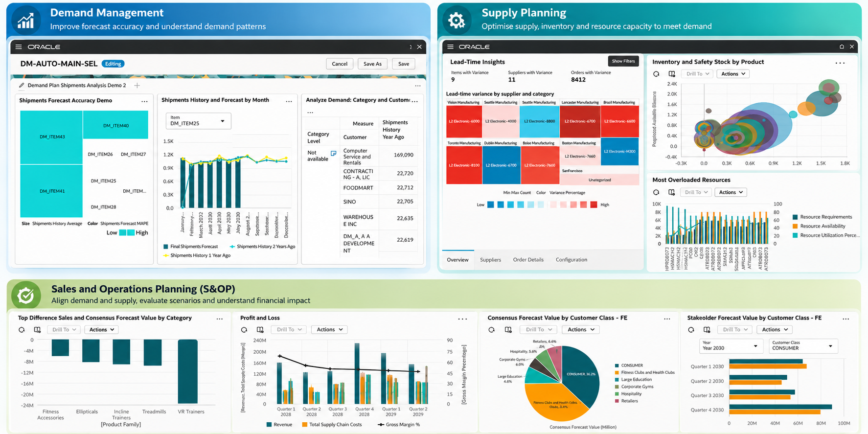This screenshot has width=868, height=434.
Task: Open ellipsis menu of Inventory and Safety Stock by Product
Action: [x=840, y=63]
